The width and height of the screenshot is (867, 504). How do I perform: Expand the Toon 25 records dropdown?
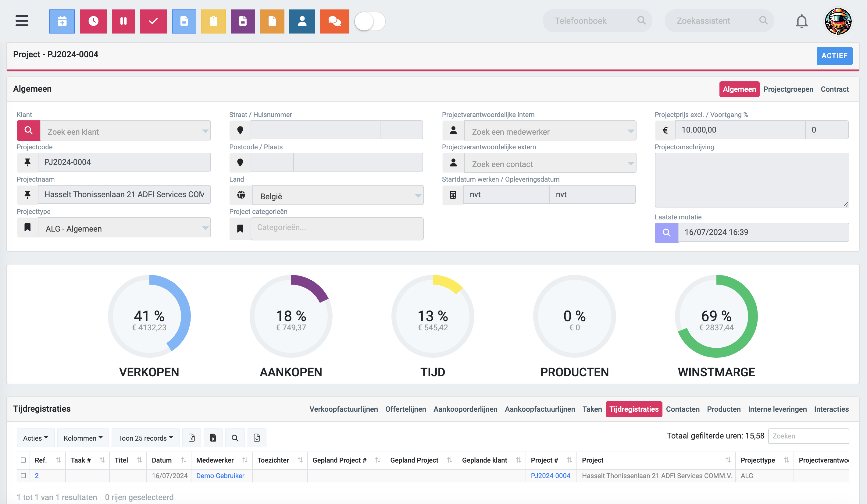tap(145, 438)
